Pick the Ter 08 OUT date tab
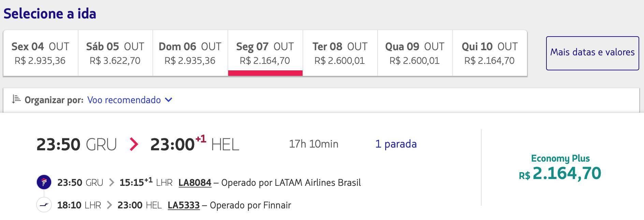Screen dimensions: 644x220 click(340, 53)
